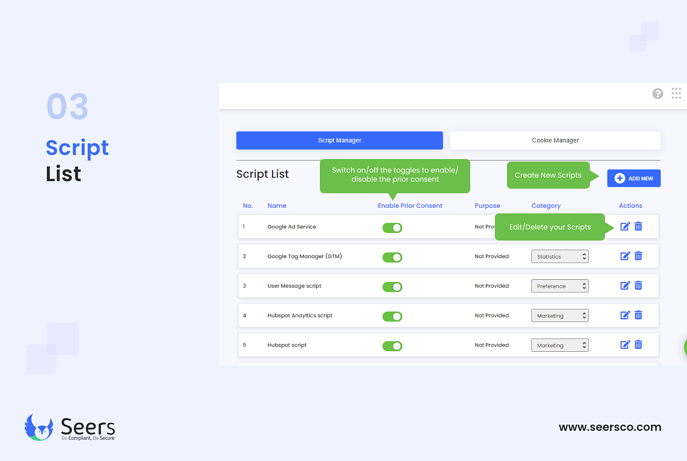This screenshot has width=687, height=461.
Task: Delete the Google Ad Service script
Action: [x=638, y=226]
